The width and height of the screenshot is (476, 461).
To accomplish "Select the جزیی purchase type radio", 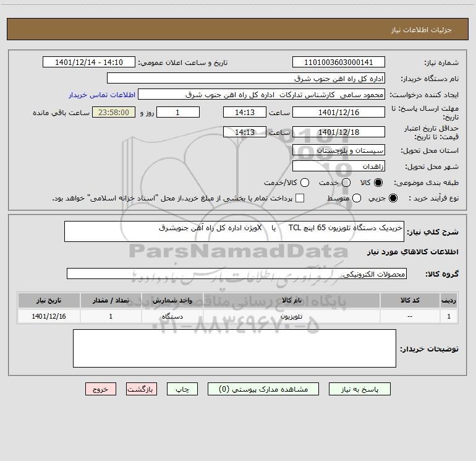I will [393, 198].
